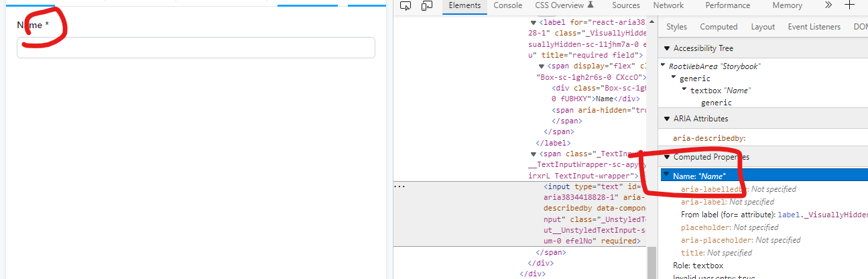This screenshot has width=868, height=279.
Task: Click the title: Not specified row
Action: (x=717, y=253)
